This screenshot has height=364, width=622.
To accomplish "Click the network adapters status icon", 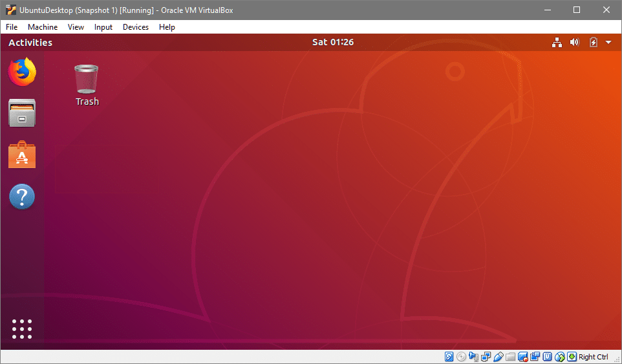I will tap(486, 357).
